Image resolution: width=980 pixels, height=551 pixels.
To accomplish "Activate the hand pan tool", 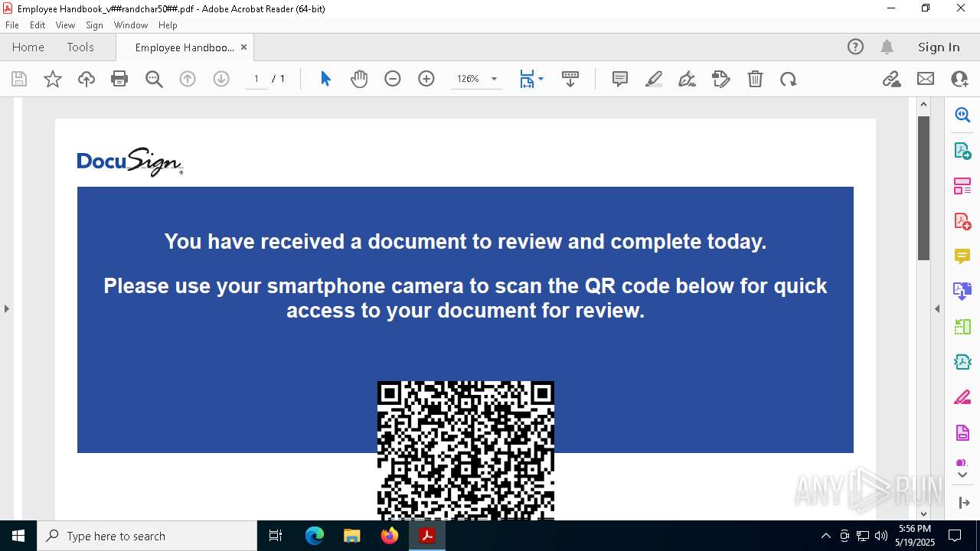I will (359, 79).
